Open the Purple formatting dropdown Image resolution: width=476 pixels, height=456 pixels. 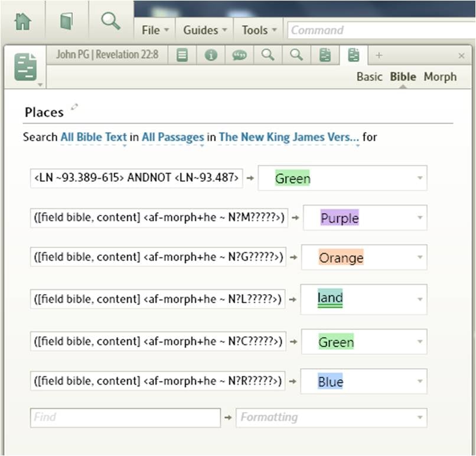pos(365,218)
